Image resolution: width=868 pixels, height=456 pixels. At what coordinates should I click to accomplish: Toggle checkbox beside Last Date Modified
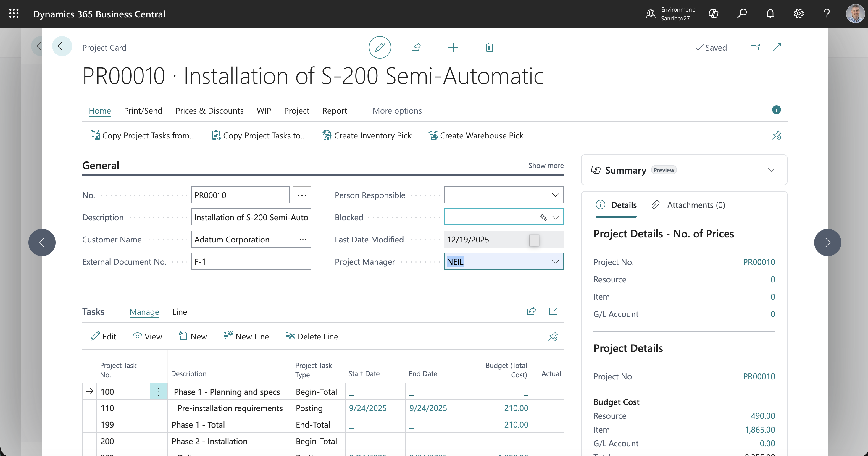(534, 240)
